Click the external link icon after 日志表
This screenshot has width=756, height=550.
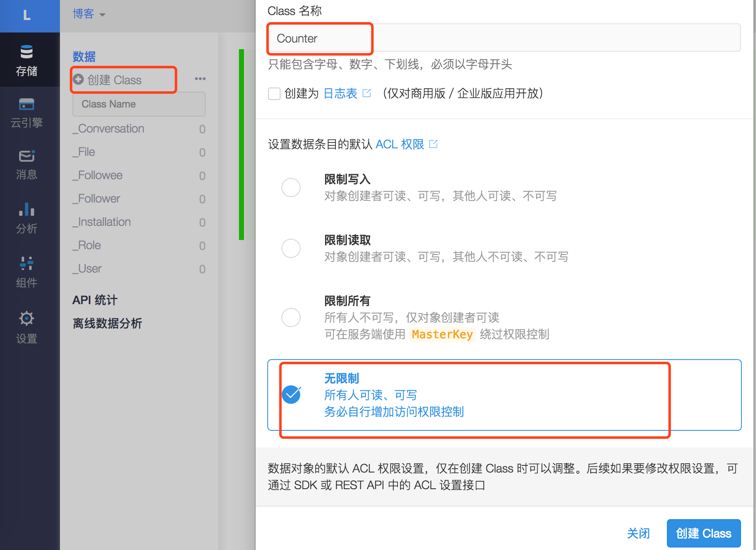point(367,93)
